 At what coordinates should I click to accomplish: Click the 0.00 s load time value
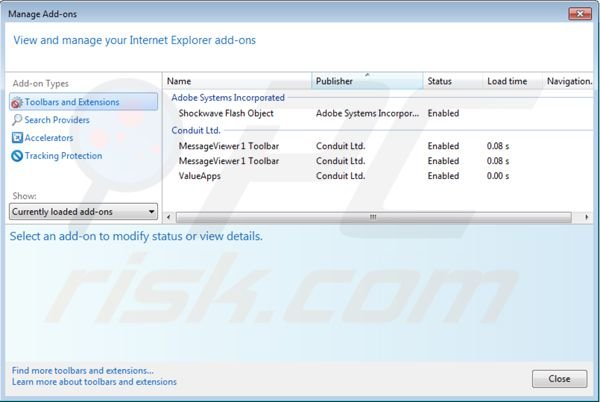coord(498,176)
